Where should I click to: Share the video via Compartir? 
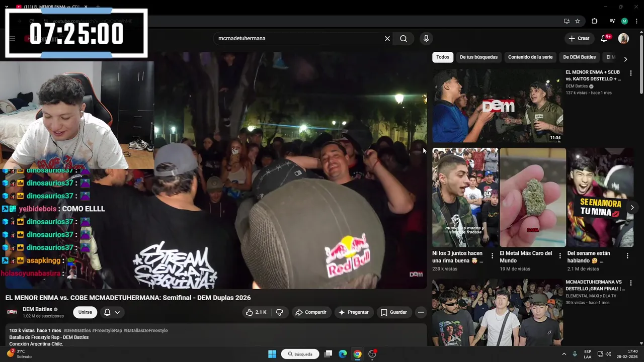tap(311, 312)
